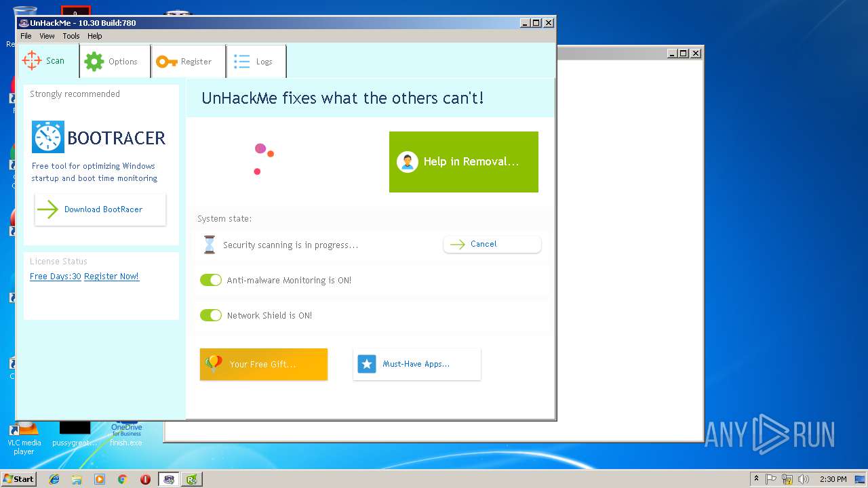The height and width of the screenshot is (488, 868).
Task: Click the volume speaker tray icon
Action: pyautogui.click(x=804, y=479)
